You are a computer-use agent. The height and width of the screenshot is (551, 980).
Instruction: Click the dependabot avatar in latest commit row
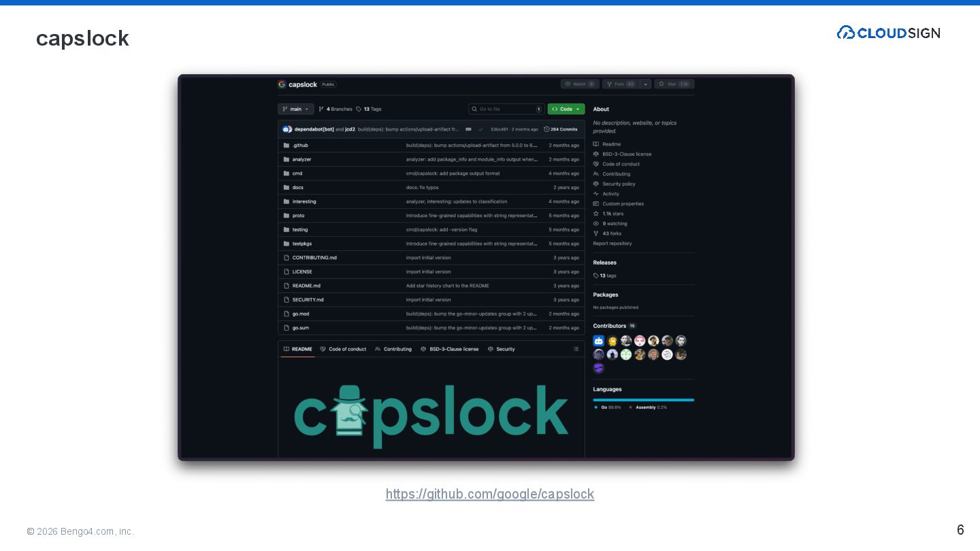287,129
